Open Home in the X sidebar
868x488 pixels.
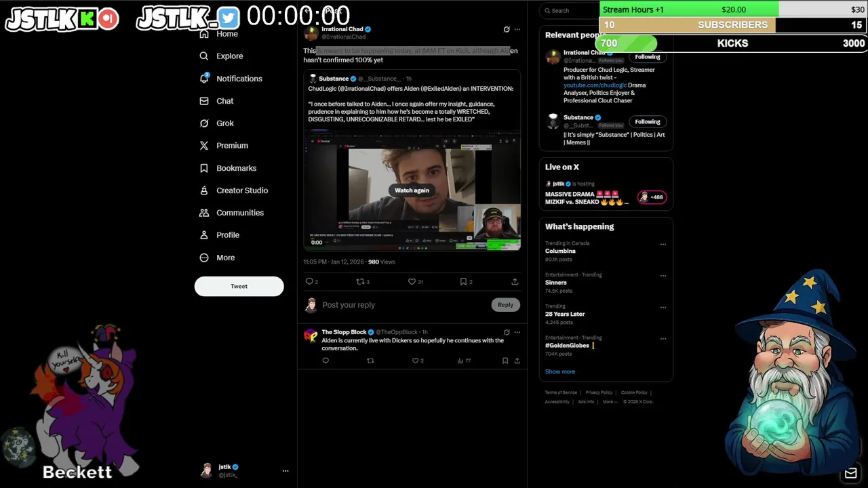click(226, 34)
